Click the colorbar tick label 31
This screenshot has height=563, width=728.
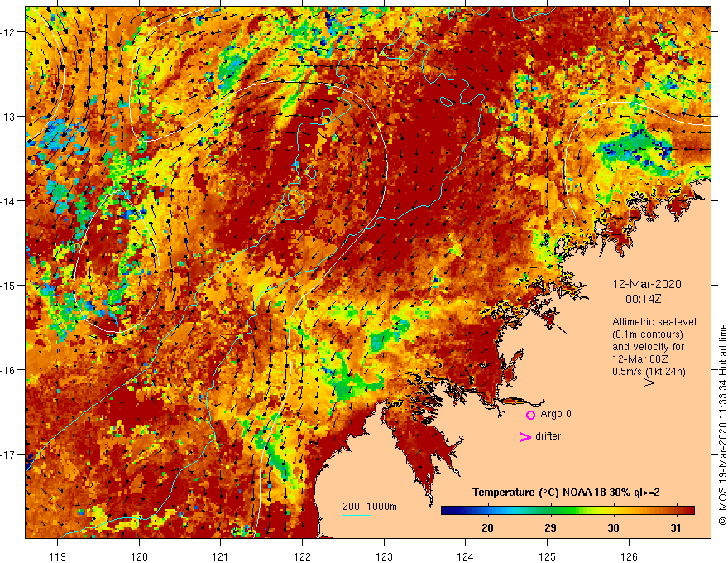coord(676,527)
